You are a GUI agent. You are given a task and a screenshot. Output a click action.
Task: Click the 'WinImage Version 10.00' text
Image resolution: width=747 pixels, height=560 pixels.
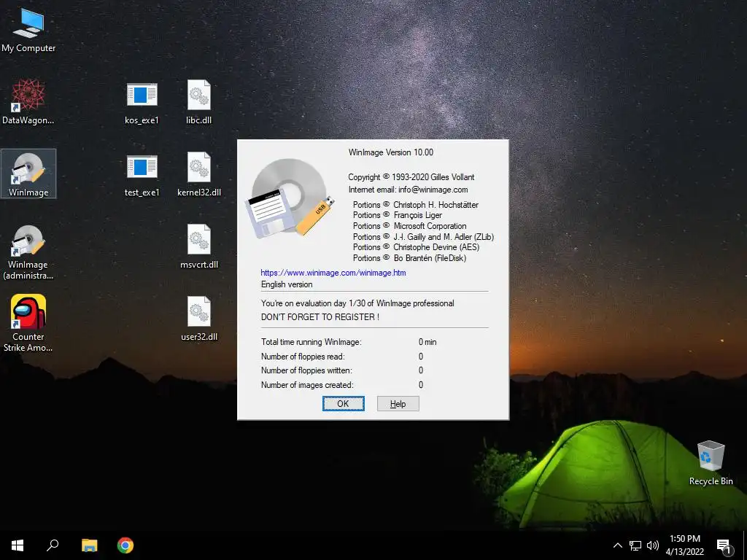pyautogui.click(x=391, y=152)
